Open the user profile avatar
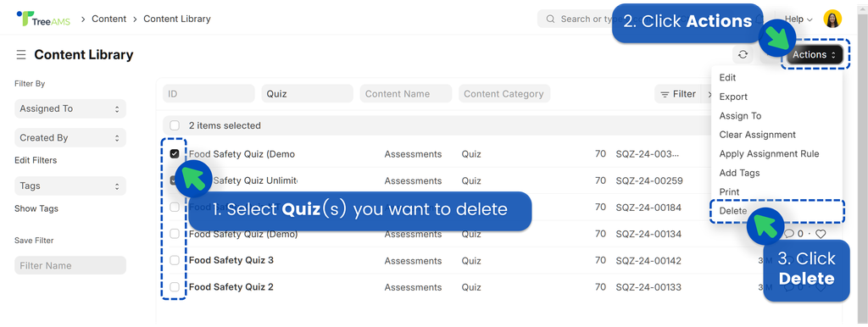The width and height of the screenshot is (868, 327). point(832,19)
